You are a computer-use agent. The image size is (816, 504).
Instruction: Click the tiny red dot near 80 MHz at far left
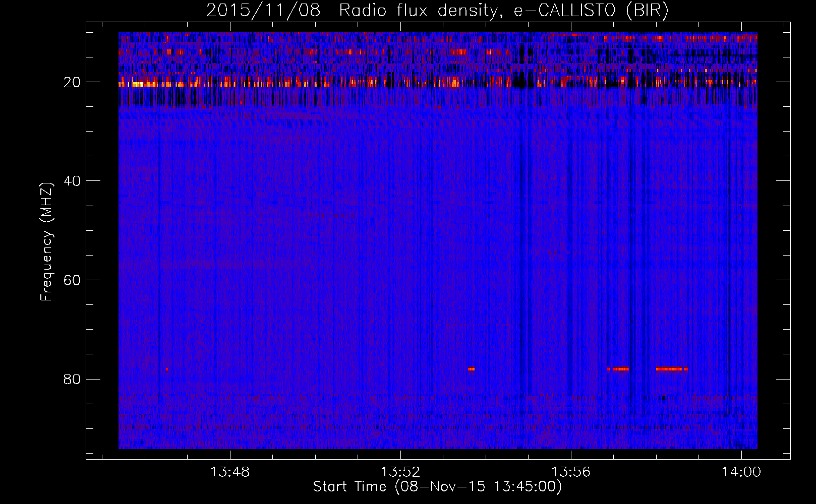click(167, 369)
